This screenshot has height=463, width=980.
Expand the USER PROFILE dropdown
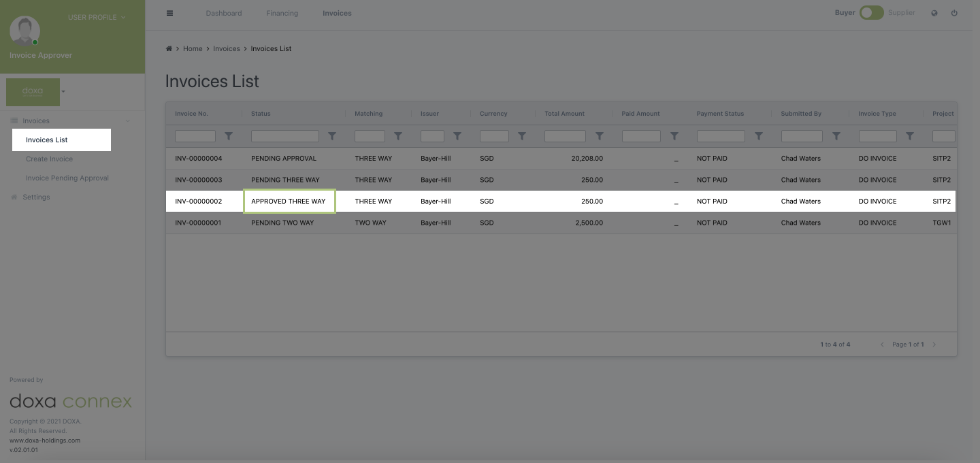click(x=96, y=17)
